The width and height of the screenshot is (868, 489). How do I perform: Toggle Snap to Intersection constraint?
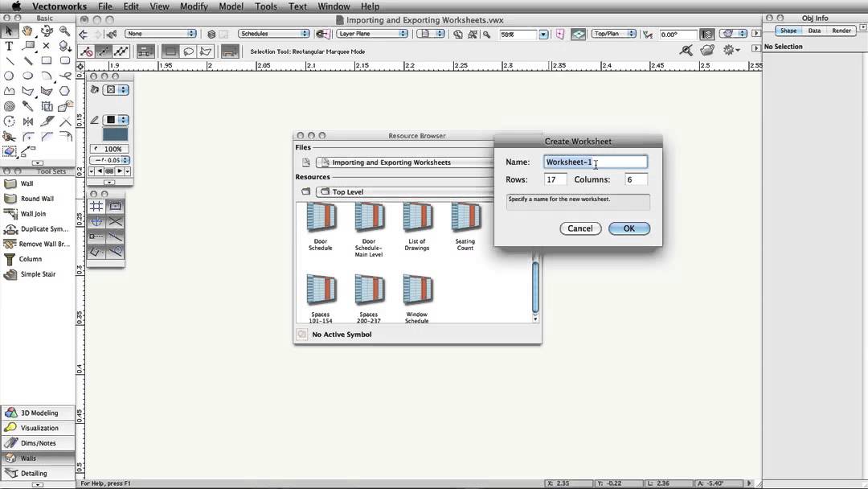coord(115,221)
